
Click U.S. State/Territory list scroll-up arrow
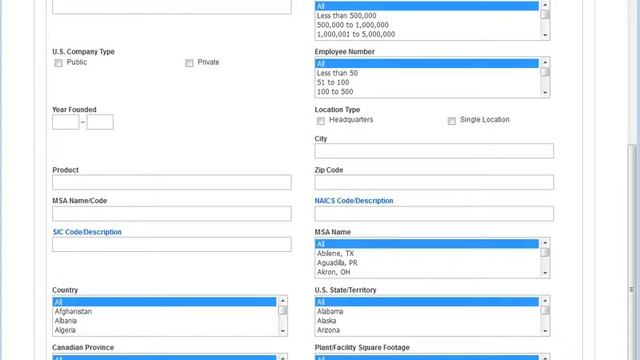[545, 301]
